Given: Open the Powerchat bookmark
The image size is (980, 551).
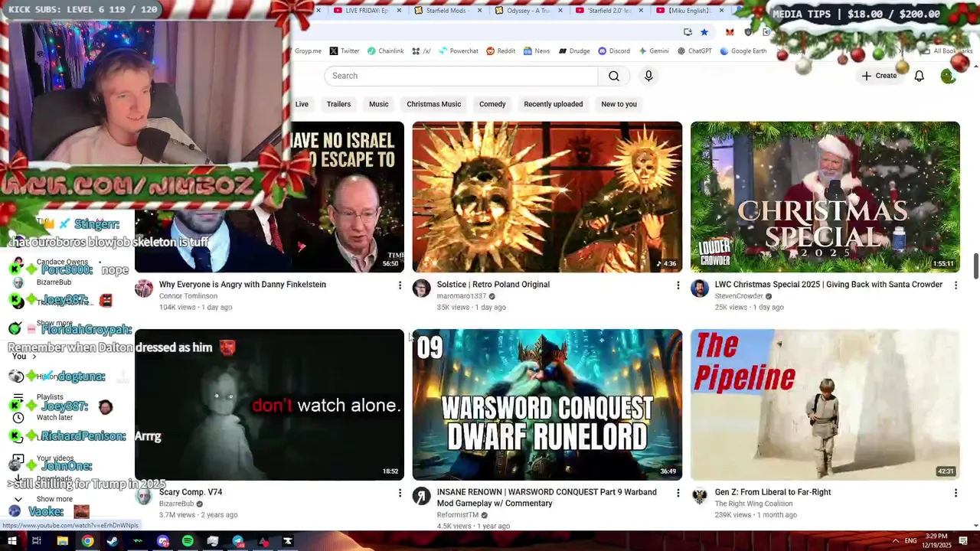Looking at the screenshot, I should 458,51.
